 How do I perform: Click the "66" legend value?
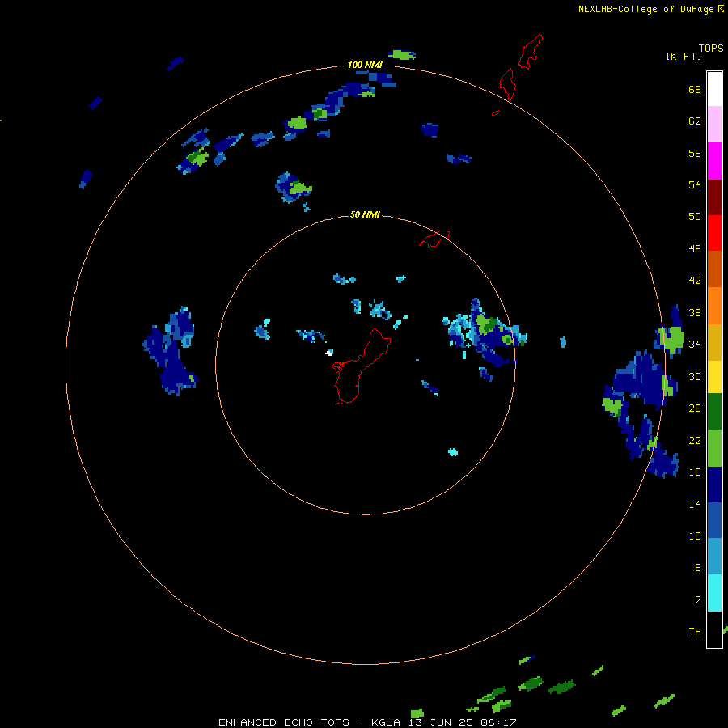click(x=695, y=90)
